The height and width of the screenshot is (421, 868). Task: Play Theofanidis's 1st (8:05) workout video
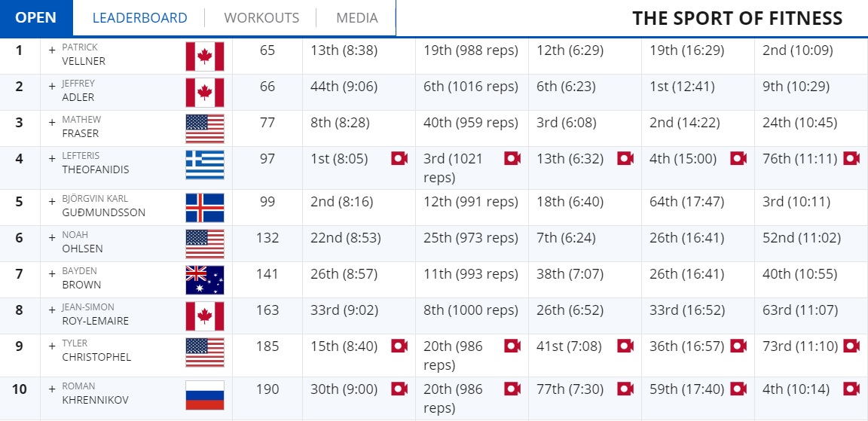(x=399, y=159)
